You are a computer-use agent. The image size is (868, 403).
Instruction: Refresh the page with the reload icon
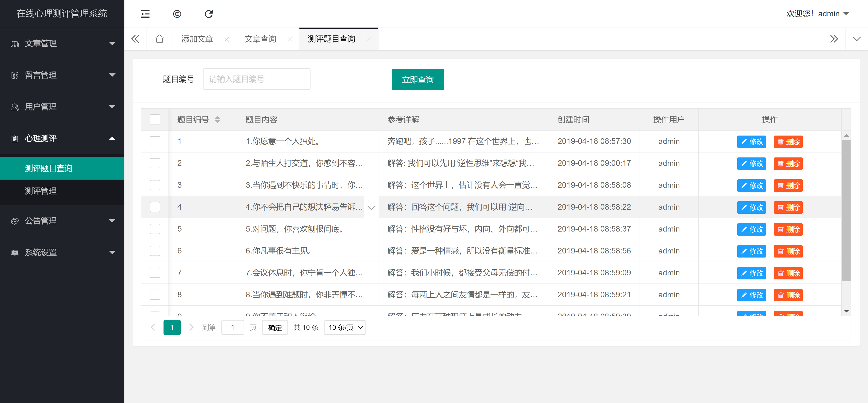click(x=209, y=14)
